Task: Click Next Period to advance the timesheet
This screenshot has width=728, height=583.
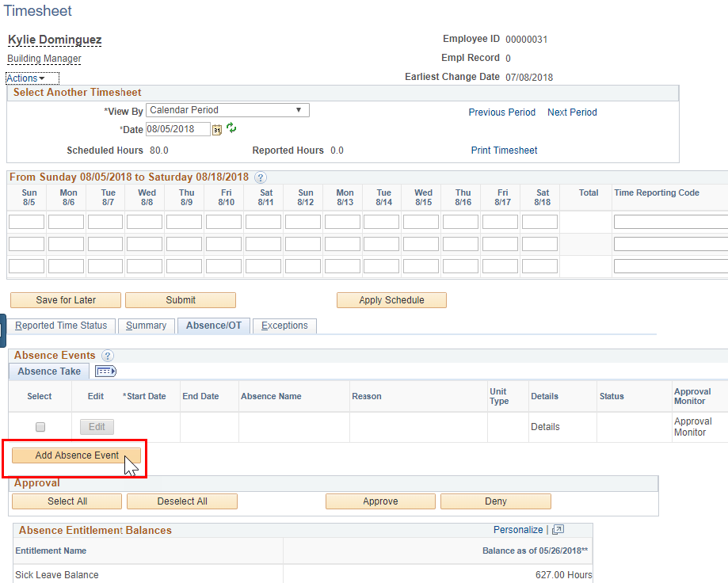Action: [x=572, y=112]
